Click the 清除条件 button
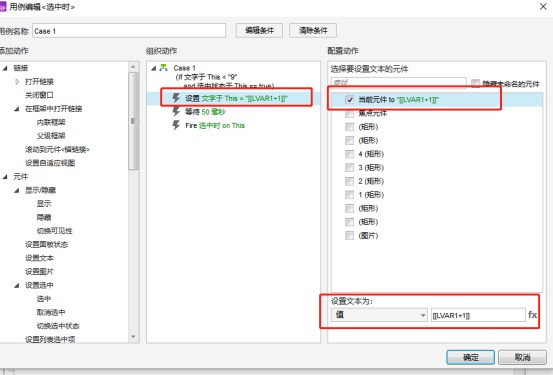This screenshot has width=553, height=375. click(x=313, y=30)
